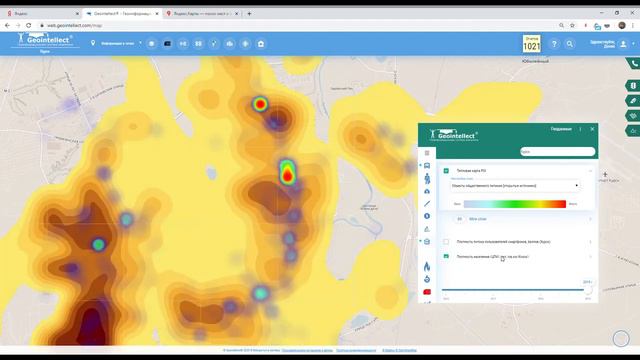Click the first round toolbar icon after dropdown
This screenshot has width=640, height=360.
click(151, 44)
